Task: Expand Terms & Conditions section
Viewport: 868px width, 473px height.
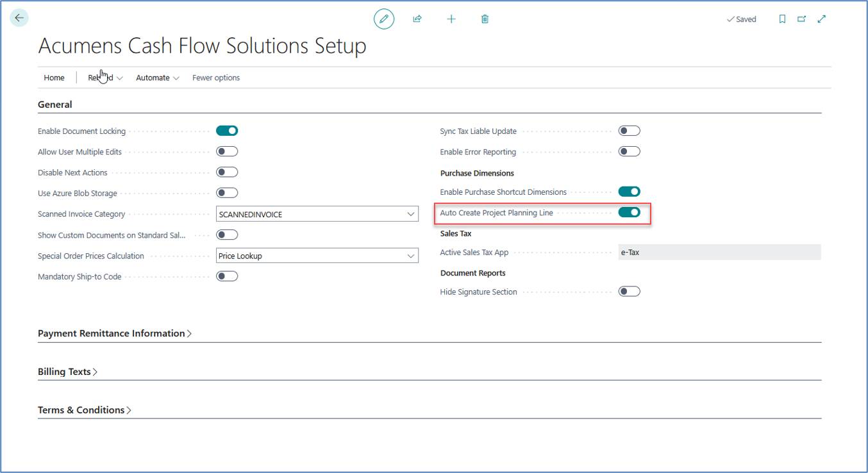Action: tap(85, 410)
